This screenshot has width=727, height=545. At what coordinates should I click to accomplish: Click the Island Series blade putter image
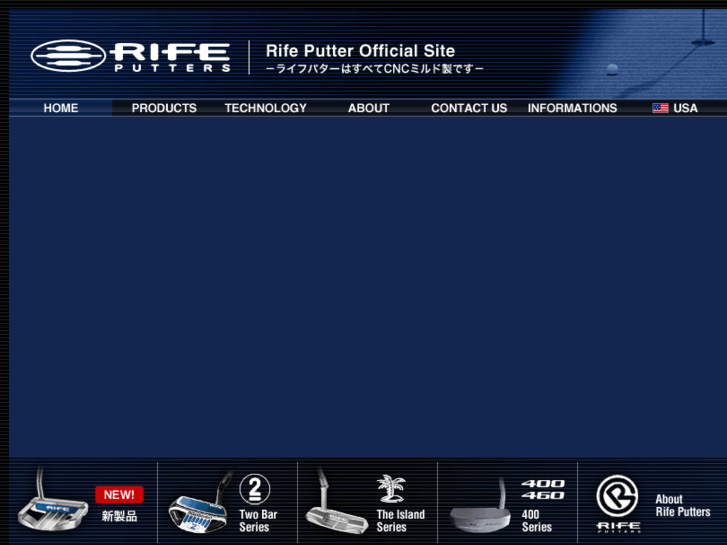336,502
